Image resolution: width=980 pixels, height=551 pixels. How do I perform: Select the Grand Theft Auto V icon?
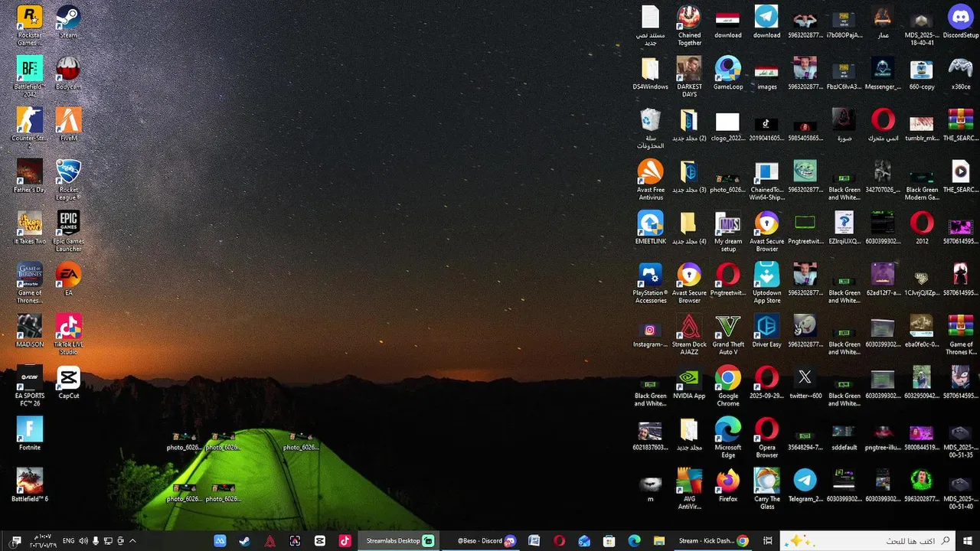[727, 334]
